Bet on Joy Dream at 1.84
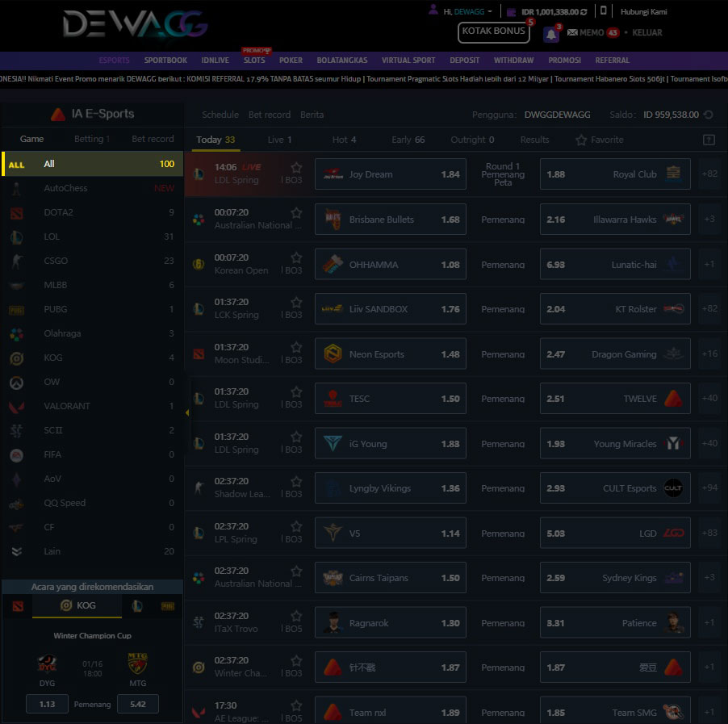 tap(391, 174)
